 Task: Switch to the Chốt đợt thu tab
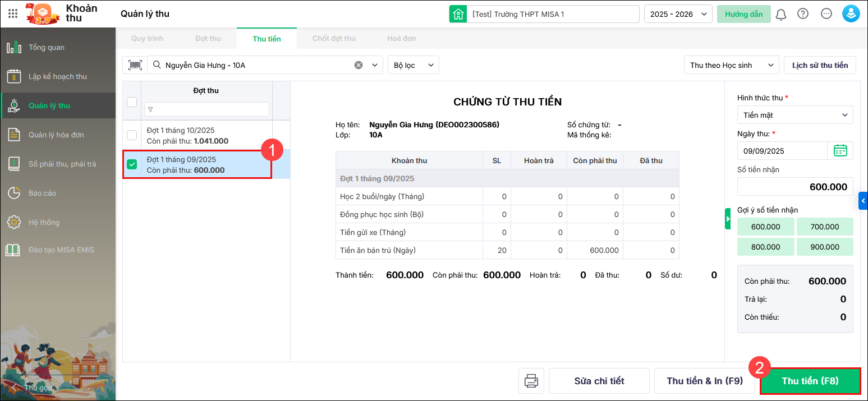pyautogui.click(x=334, y=39)
